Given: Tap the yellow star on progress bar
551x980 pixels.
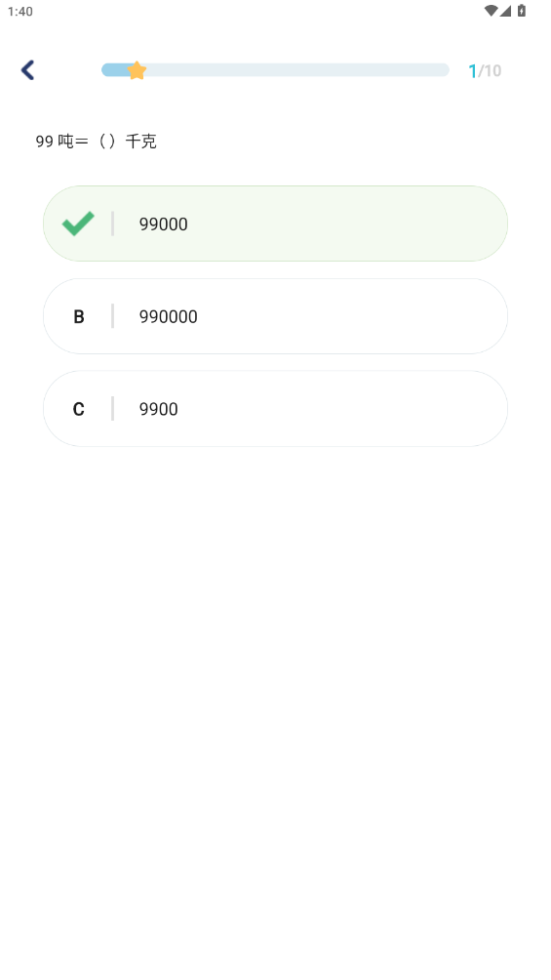Looking at the screenshot, I should tap(137, 70).
